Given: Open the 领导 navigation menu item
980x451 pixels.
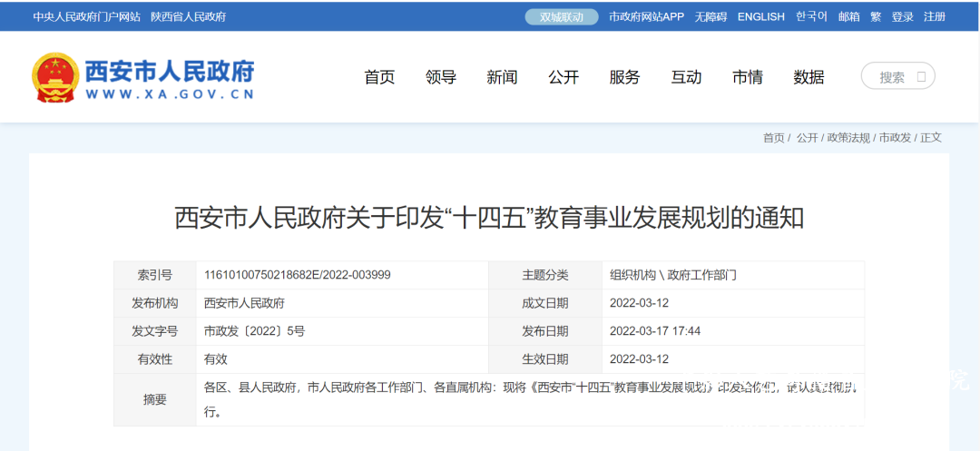Looking at the screenshot, I should click(440, 77).
